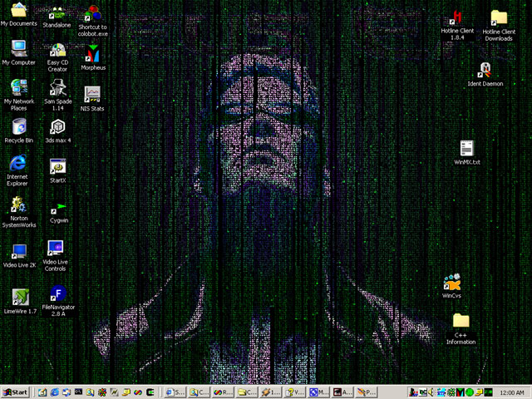Click the folder search quick launch icon
The height and width of the screenshot is (399, 532).
tap(90, 392)
